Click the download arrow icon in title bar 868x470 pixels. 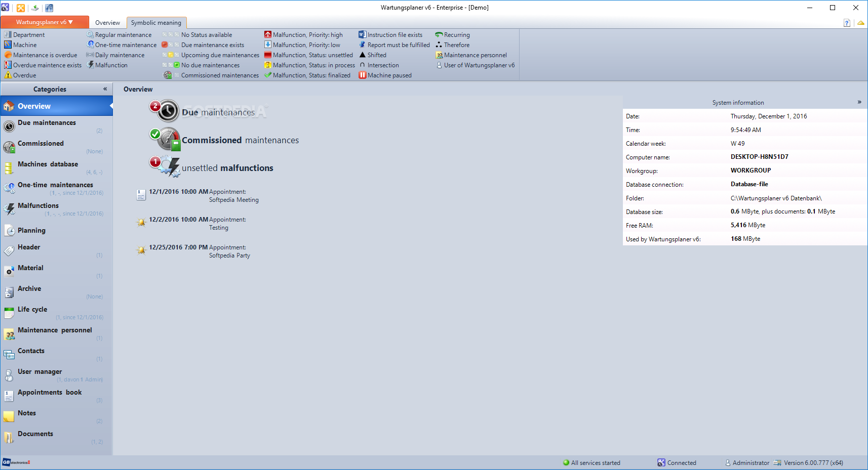pos(35,8)
